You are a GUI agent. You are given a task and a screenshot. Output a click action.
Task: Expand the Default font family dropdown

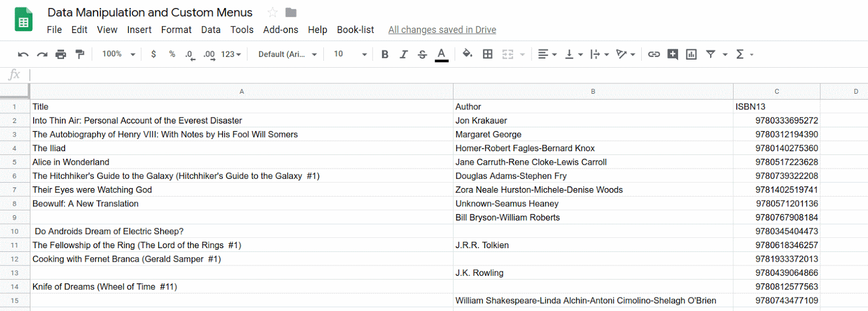tap(287, 54)
